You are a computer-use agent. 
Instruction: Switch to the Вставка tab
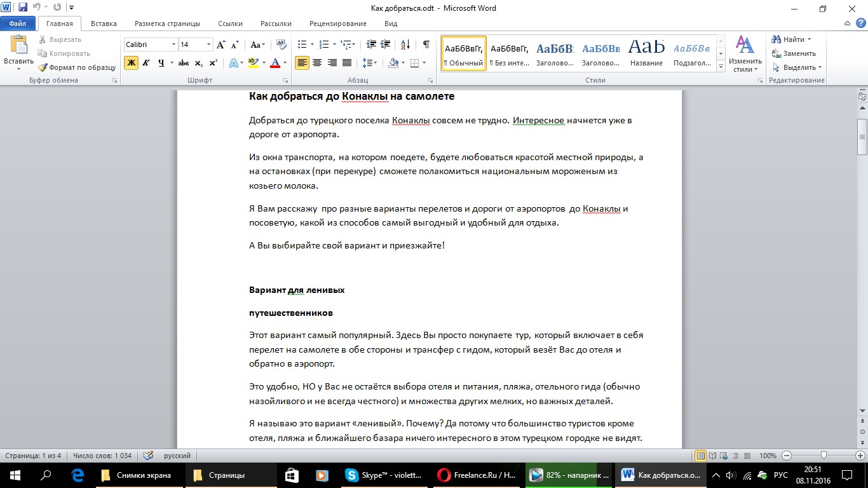click(104, 24)
